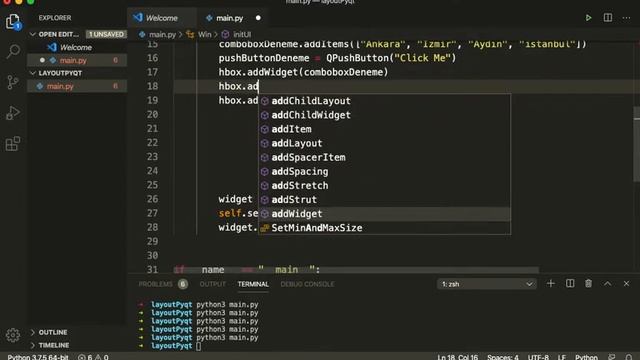The image size is (640, 360).
Task: Kill terminal with trash icon
Action: click(588, 283)
